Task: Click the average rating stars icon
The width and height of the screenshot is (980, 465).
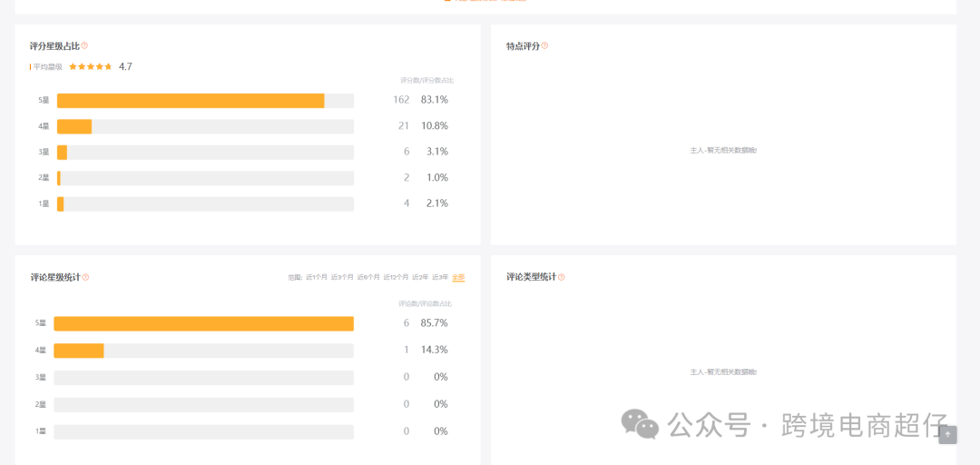Action: tap(91, 67)
